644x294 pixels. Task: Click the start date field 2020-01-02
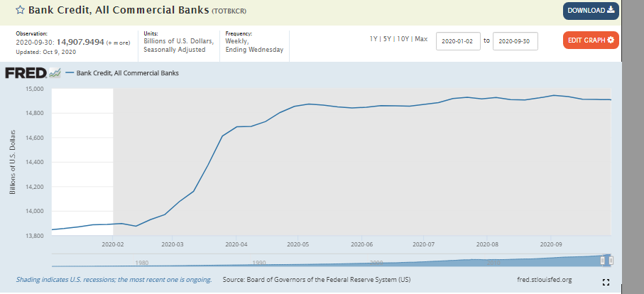(x=458, y=41)
